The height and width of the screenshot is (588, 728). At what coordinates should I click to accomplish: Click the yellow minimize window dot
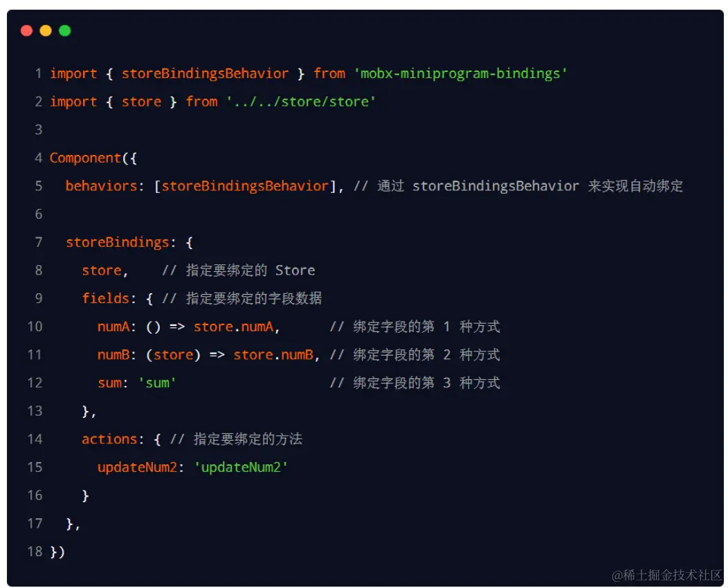click(46, 31)
